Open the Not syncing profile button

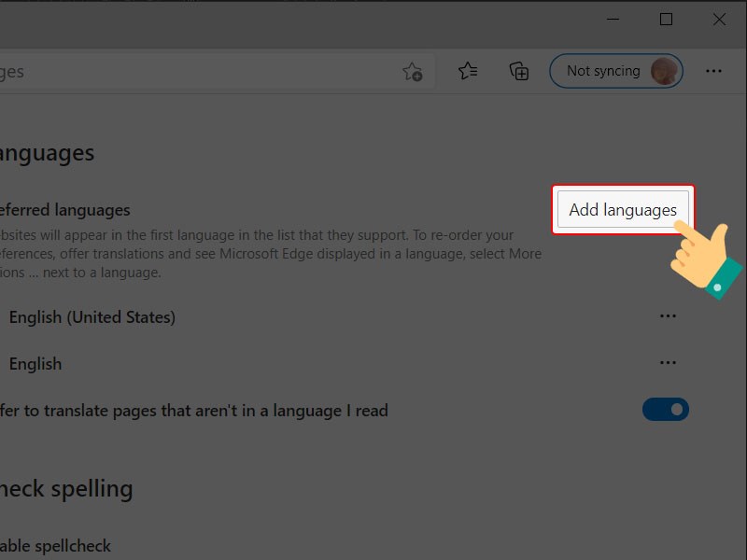(x=616, y=71)
